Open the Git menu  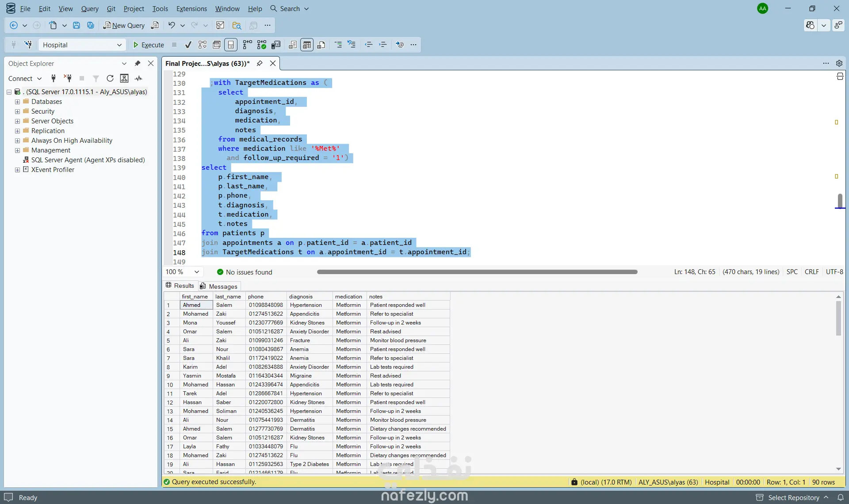click(111, 8)
